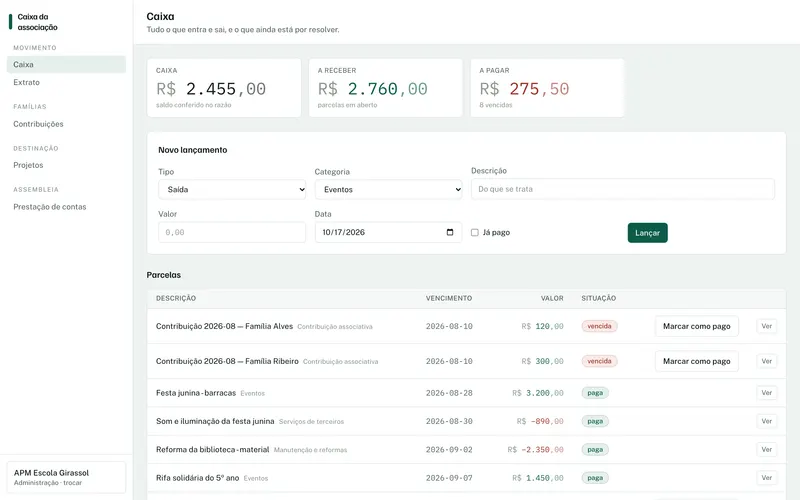Click the Situação column header
800x500 pixels.
[x=598, y=298]
